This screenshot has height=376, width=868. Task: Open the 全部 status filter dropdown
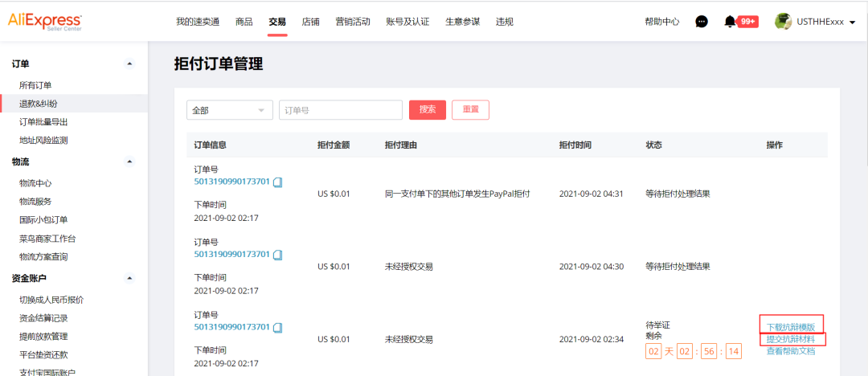230,109
